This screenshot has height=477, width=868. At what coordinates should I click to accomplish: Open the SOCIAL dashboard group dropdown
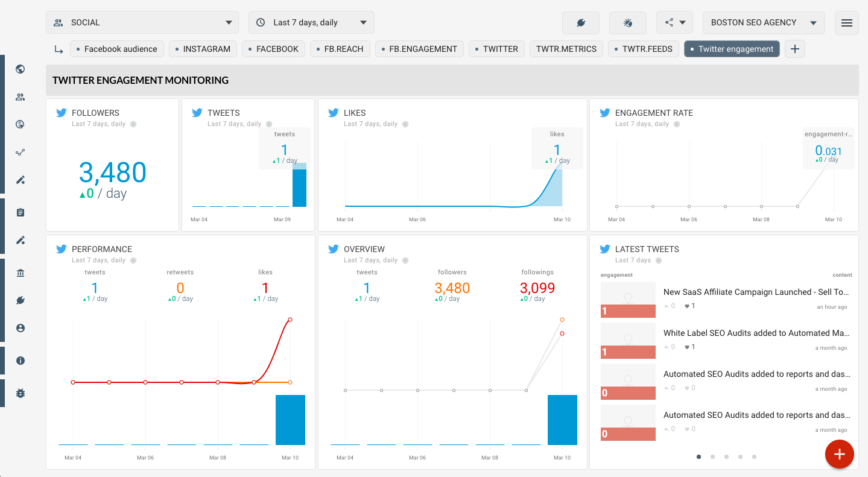point(142,22)
